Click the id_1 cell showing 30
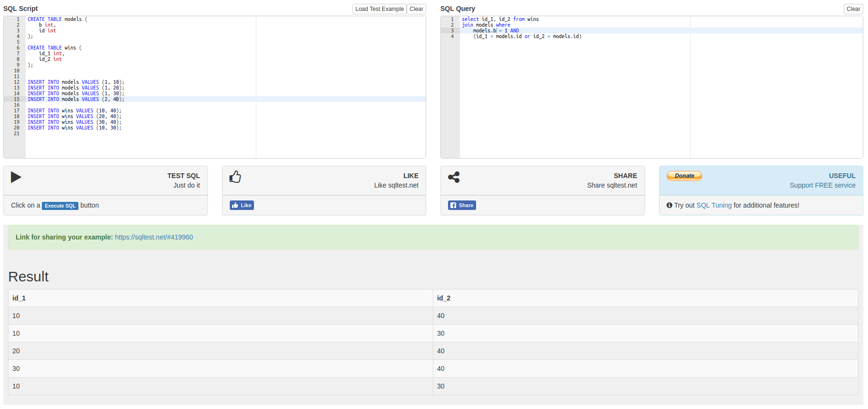 tap(221, 369)
